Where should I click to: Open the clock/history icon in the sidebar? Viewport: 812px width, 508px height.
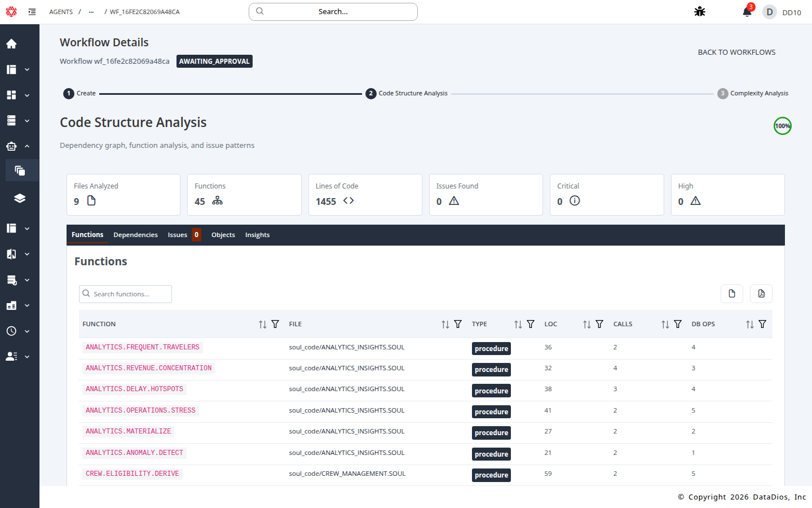click(11, 331)
